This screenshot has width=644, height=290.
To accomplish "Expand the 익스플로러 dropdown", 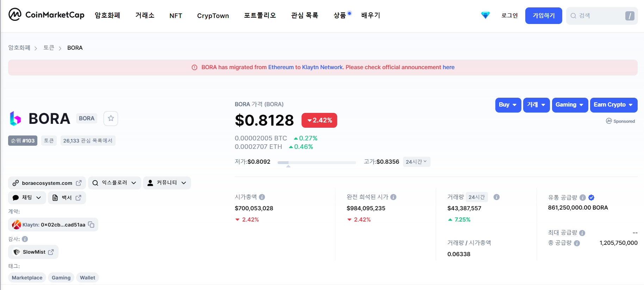I will pos(114,183).
